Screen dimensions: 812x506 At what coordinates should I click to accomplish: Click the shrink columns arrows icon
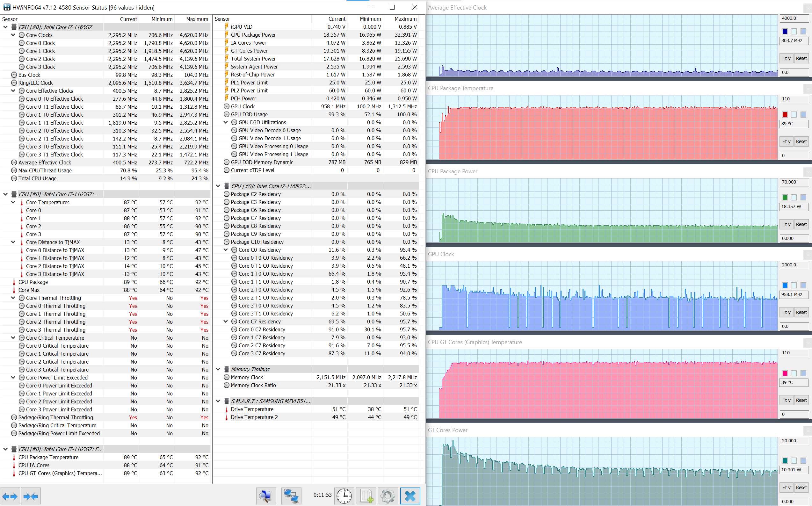point(31,496)
